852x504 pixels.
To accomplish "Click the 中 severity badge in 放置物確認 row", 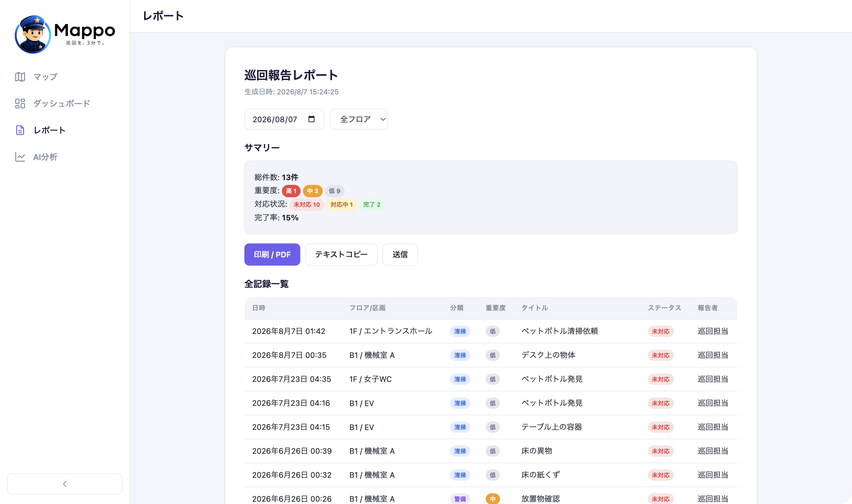I will [x=493, y=499].
